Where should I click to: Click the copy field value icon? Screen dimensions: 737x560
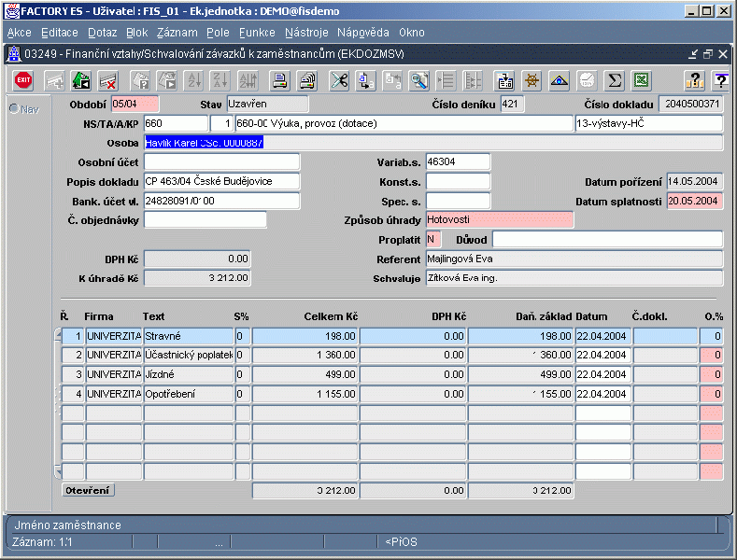(x=365, y=80)
